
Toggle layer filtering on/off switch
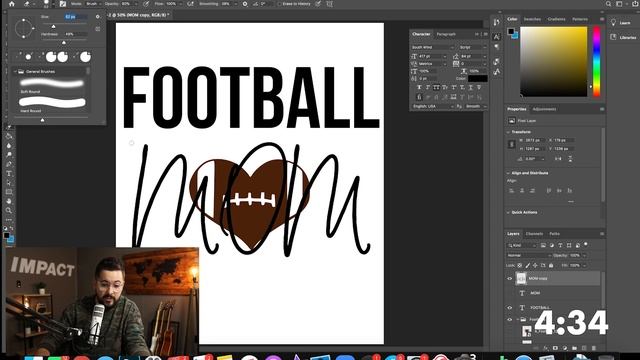586,244
